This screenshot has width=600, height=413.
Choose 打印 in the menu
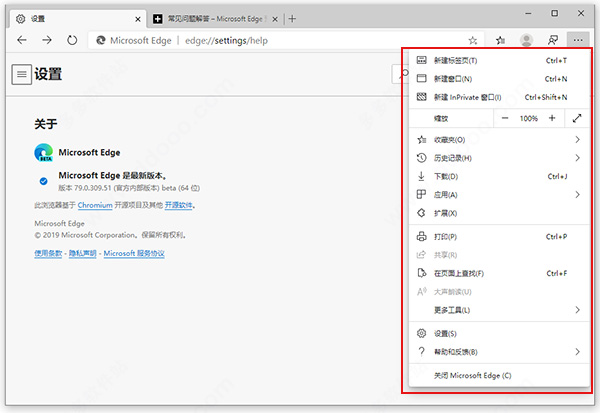click(445, 237)
